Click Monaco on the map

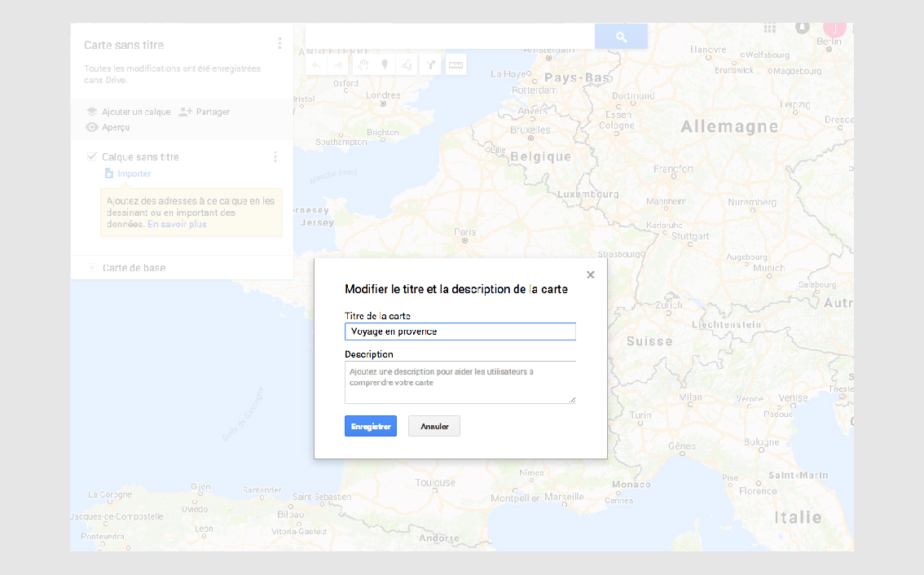tap(631, 485)
